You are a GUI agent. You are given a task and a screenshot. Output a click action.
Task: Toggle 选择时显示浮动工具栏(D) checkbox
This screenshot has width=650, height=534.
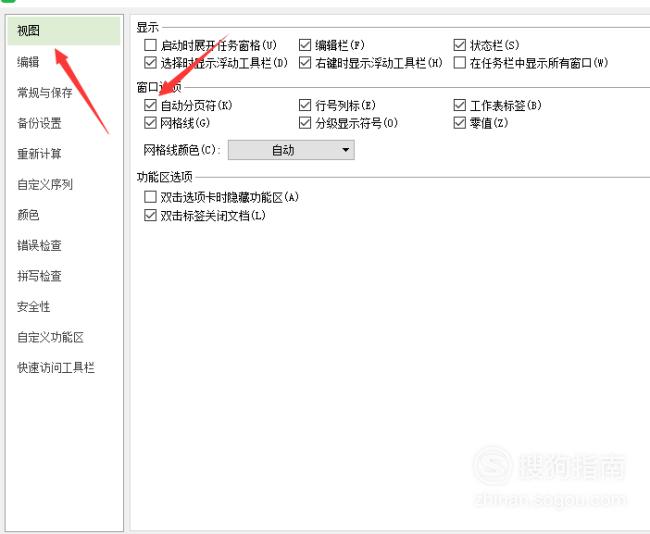pos(150,63)
